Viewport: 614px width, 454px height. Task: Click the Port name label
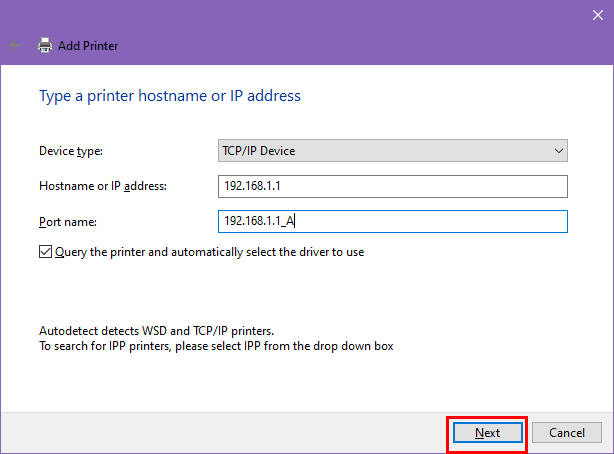click(x=67, y=221)
